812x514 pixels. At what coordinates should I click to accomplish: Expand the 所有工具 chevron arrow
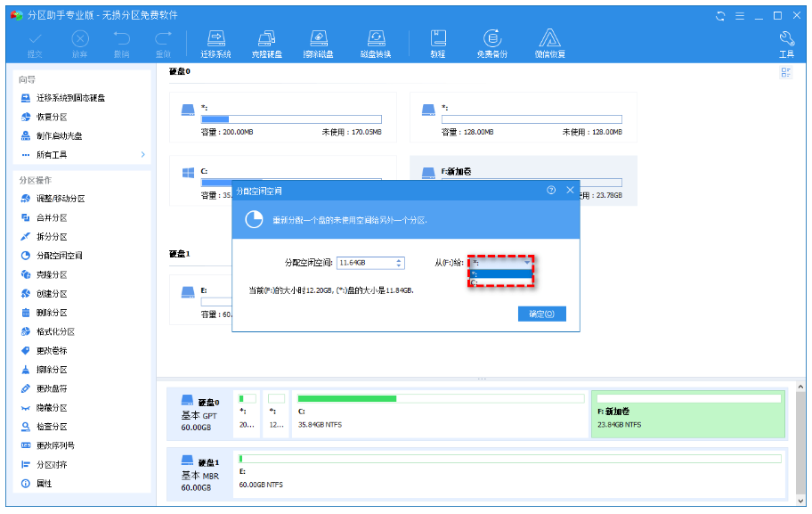point(143,154)
